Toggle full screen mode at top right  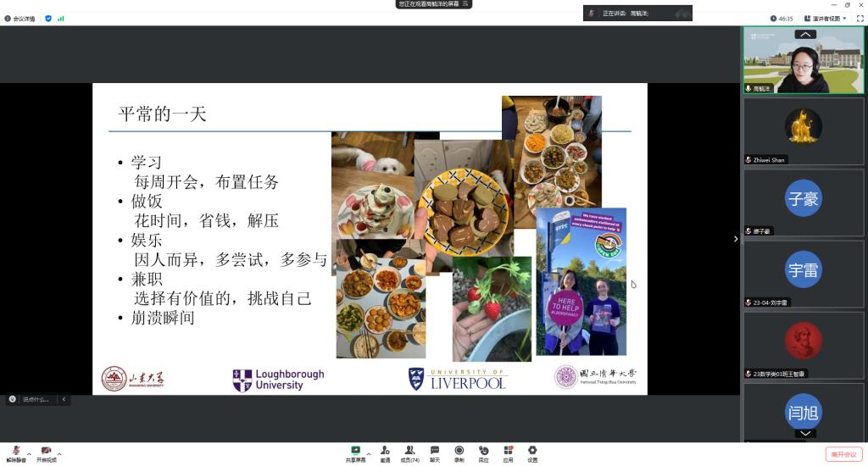click(x=860, y=18)
